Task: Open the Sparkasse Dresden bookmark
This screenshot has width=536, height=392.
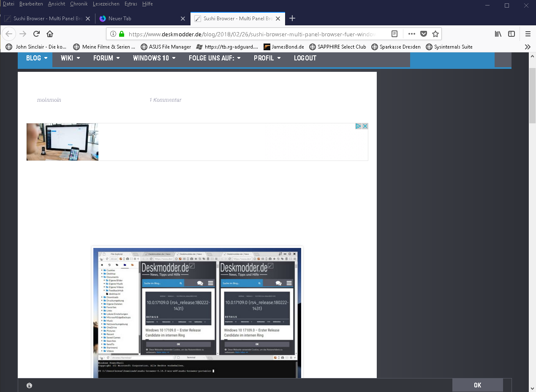Action: coord(396,47)
